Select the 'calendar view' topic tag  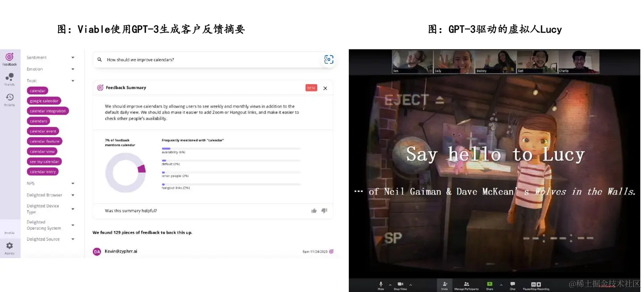coord(42,151)
